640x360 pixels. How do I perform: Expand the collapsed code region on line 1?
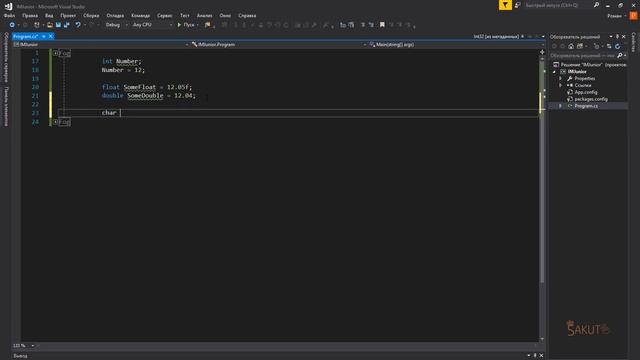(55, 53)
